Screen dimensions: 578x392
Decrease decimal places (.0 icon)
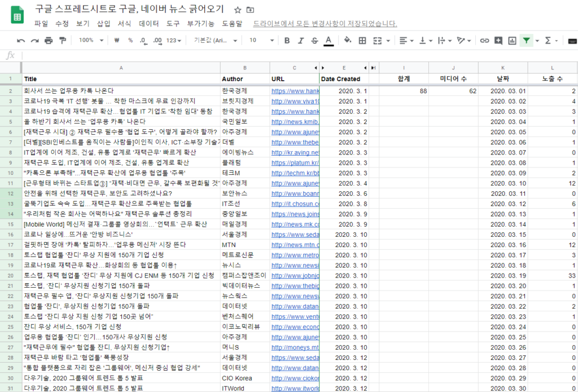coord(144,41)
